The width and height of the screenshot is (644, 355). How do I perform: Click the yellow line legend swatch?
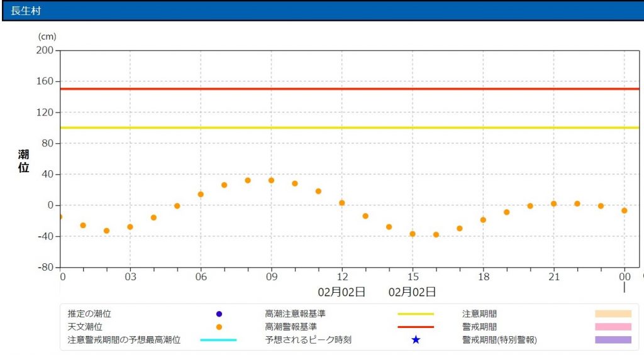pyautogui.click(x=416, y=314)
